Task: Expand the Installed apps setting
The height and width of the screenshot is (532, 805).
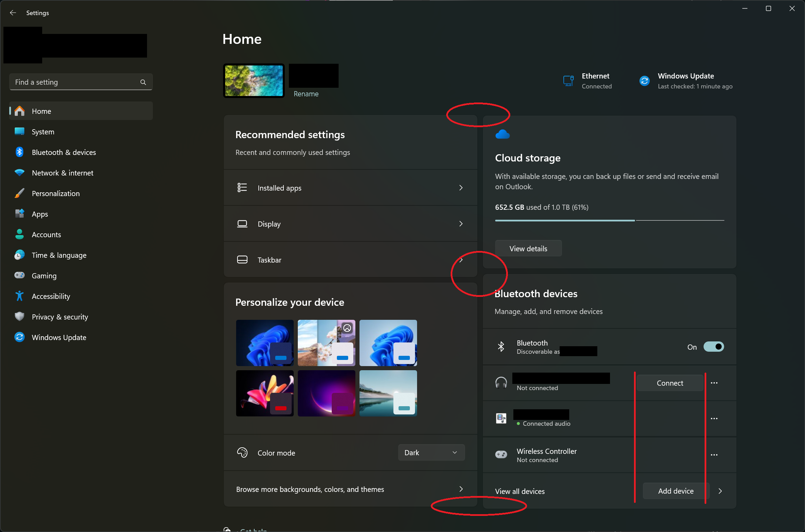Action: click(x=461, y=188)
